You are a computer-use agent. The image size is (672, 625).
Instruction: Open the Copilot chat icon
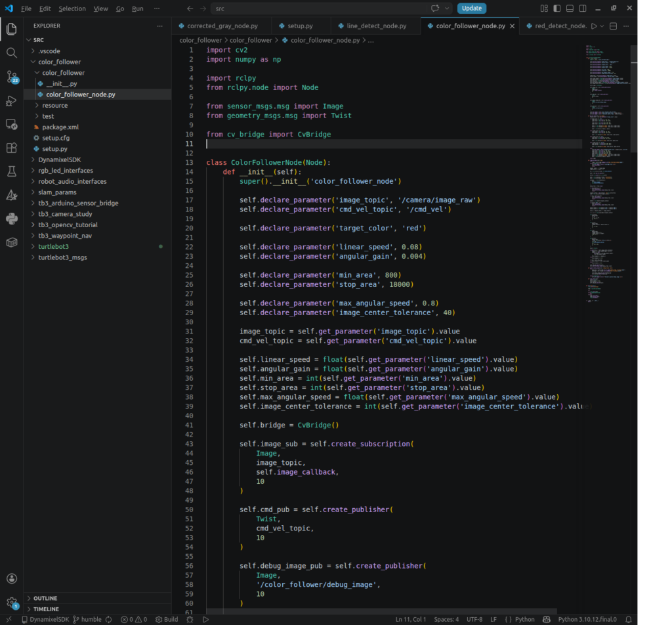pyautogui.click(x=435, y=8)
